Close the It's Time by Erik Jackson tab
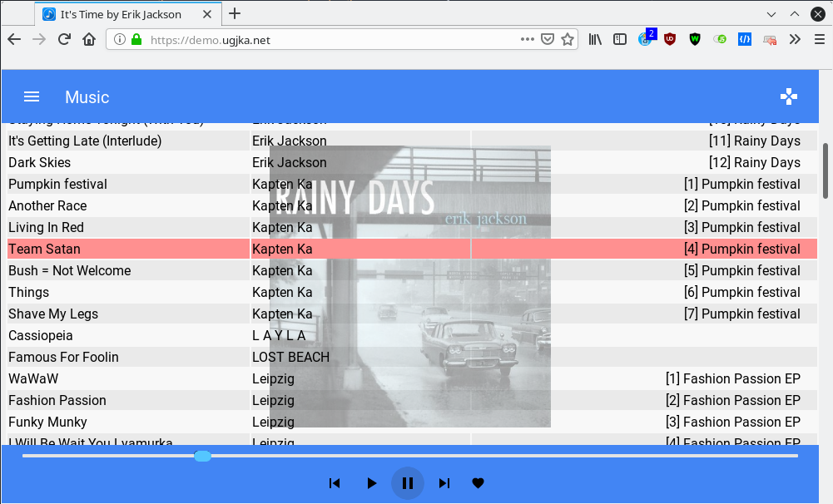The height and width of the screenshot is (504, 833). 207,14
